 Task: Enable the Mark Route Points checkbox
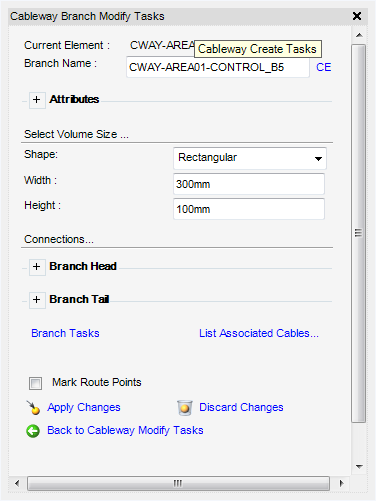pos(35,383)
